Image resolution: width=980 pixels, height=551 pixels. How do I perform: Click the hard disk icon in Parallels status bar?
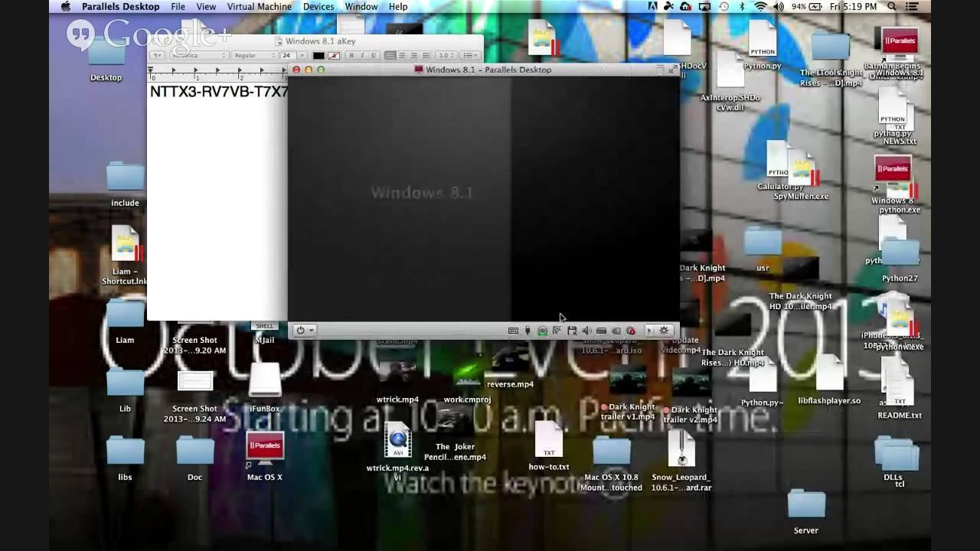601,331
